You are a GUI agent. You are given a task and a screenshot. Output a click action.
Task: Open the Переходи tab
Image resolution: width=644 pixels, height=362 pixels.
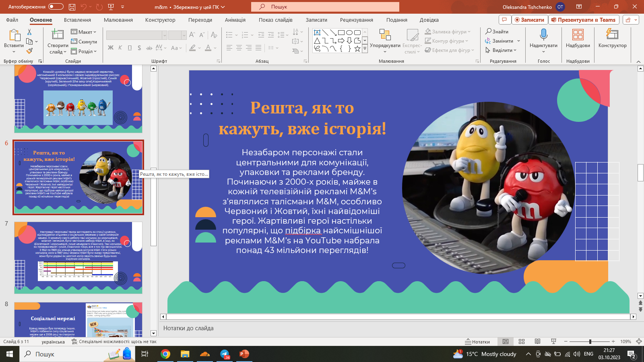coord(200,20)
